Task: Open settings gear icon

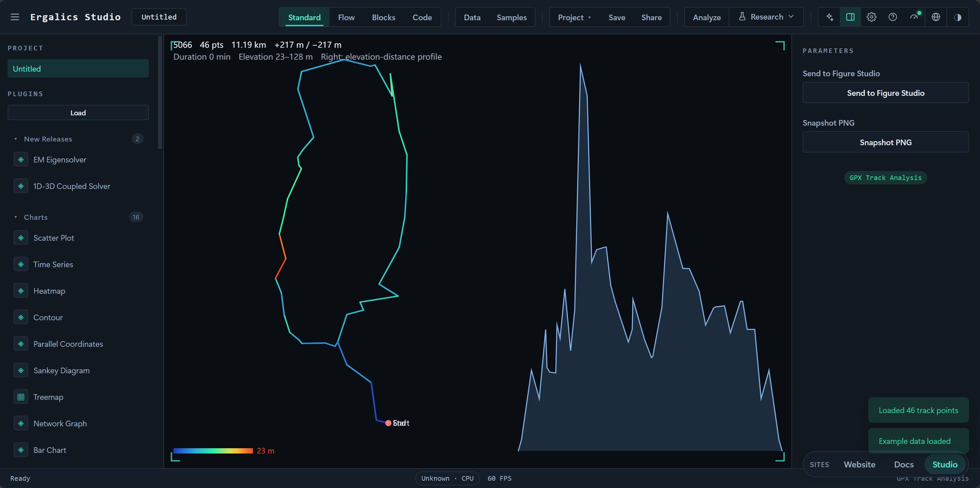Action: pos(872,17)
